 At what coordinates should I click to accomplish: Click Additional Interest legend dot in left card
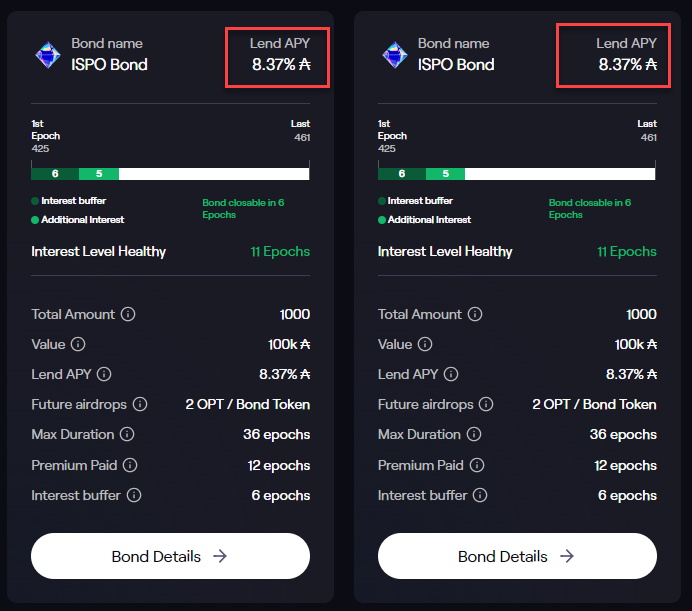(x=35, y=220)
